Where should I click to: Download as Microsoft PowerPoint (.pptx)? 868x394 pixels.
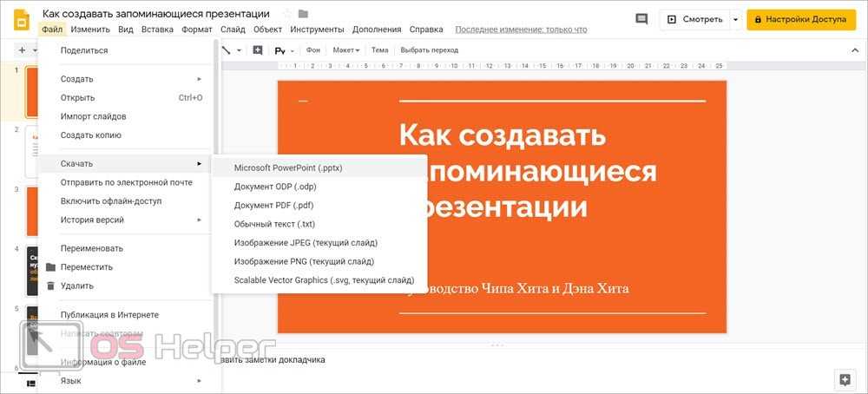pos(319,167)
